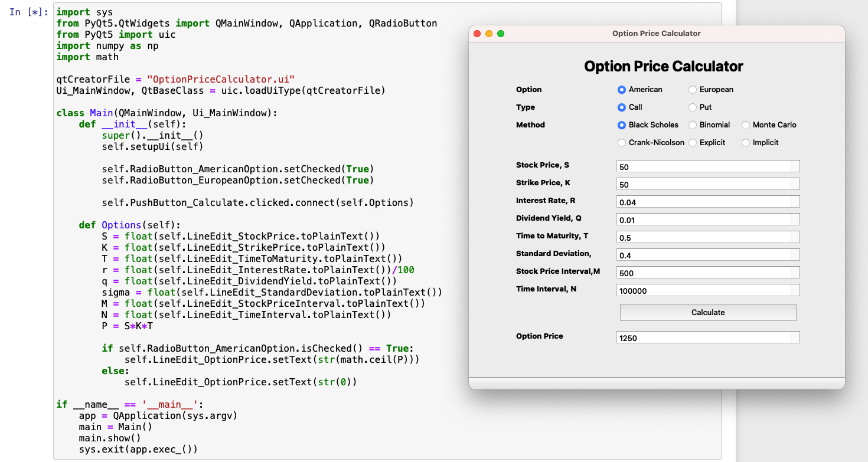
Task: Select the Black Scholes method
Action: coord(621,125)
